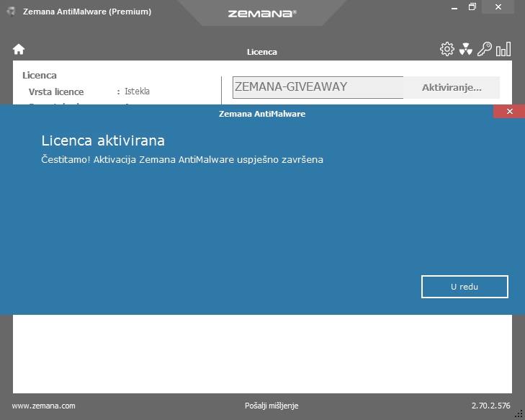Click the Zemana app icon in title bar
The image size is (525, 420).
pos(12,12)
